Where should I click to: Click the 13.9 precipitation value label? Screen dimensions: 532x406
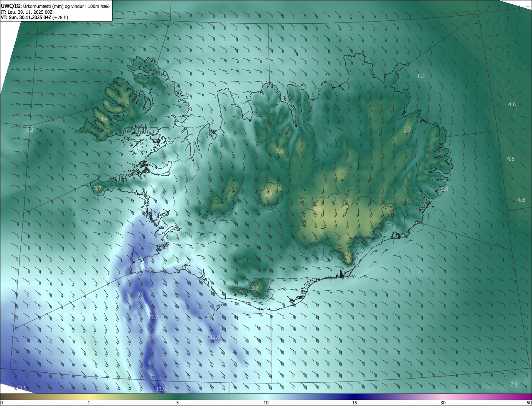[161, 389]
